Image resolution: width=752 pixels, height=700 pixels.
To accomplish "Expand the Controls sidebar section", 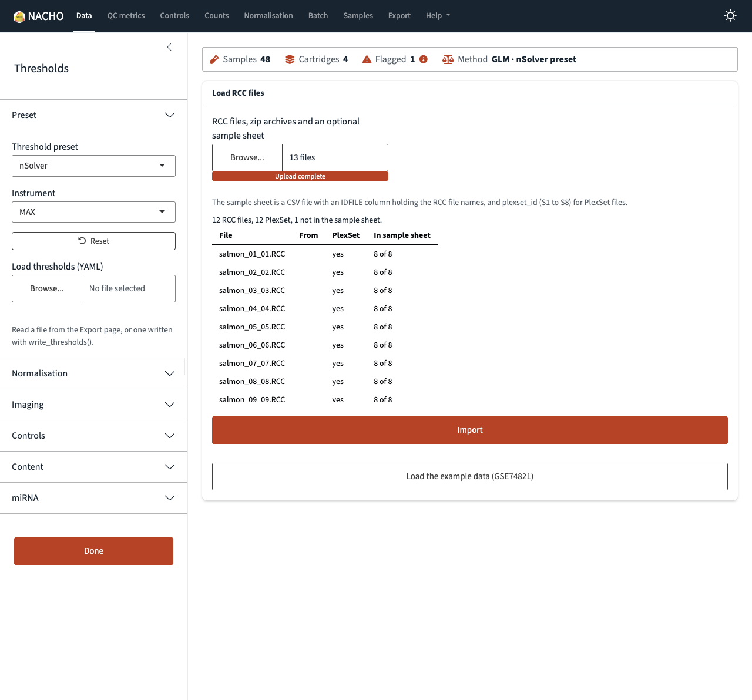I will [93, 436].
